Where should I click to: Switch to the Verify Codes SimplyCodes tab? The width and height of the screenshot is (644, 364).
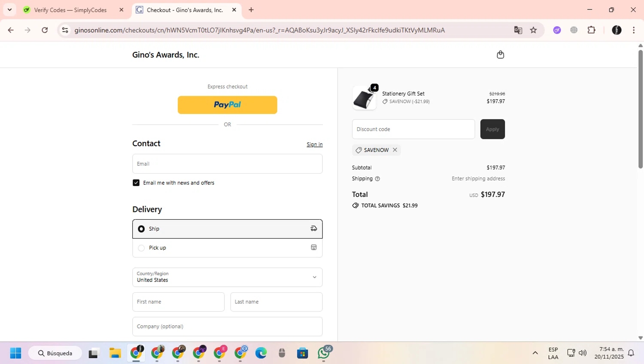point(70,10)
